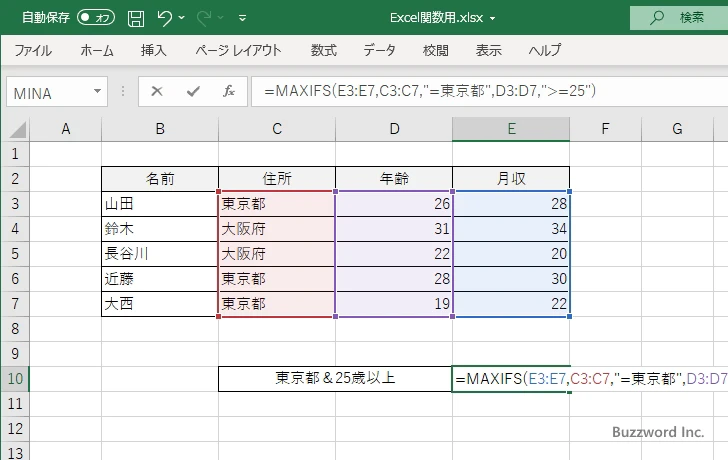Confirm formula with the checkmark icon

coord(193,91)
